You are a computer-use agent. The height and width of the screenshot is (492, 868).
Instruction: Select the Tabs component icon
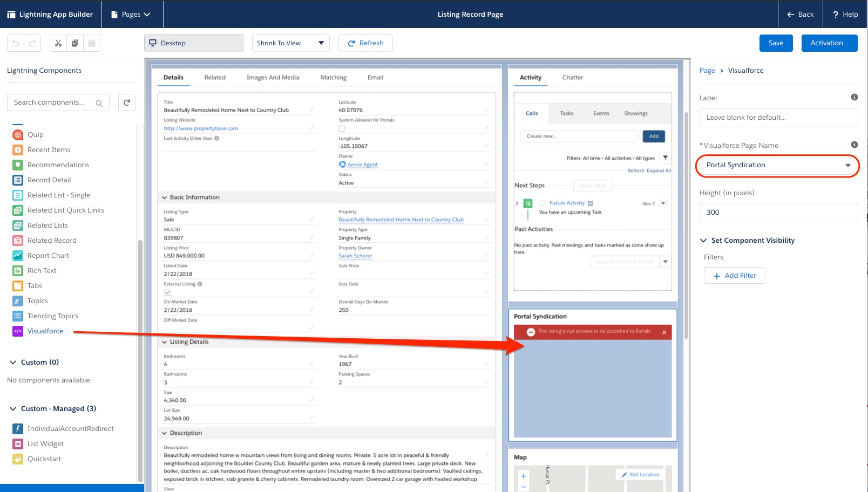18,286
